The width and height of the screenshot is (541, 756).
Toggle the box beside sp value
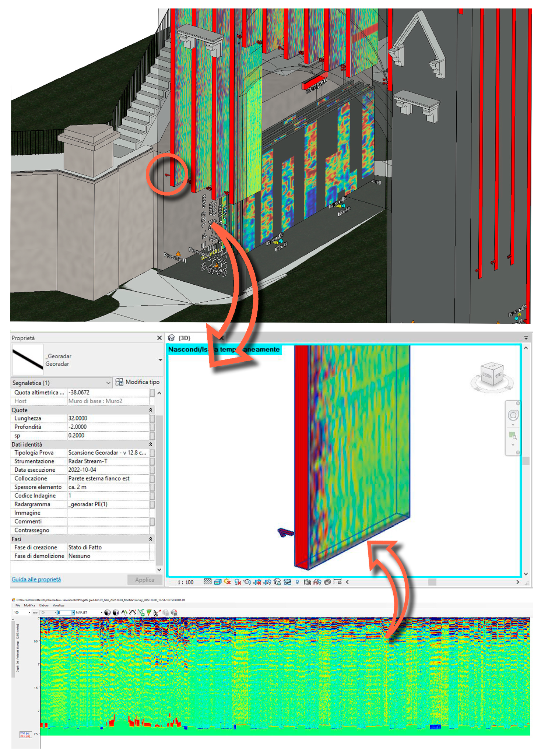click(x=152, y=436)
